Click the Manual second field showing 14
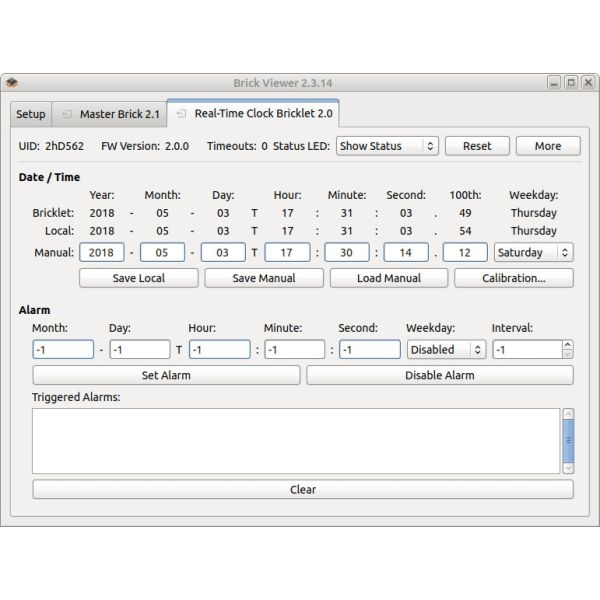This screenshot has width=600, height=600. coord(406,252)
